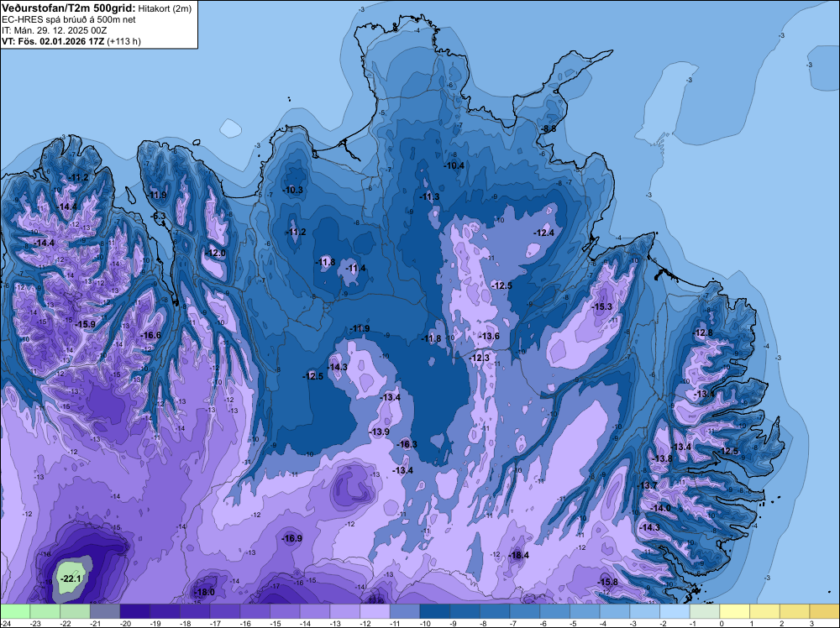This screenshot has width=840, height=628.
Task: Click the -13.9 temperature reading
Action: [380, 432]
